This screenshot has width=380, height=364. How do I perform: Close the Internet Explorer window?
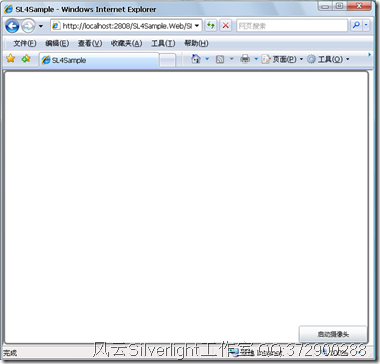point(359,6)
